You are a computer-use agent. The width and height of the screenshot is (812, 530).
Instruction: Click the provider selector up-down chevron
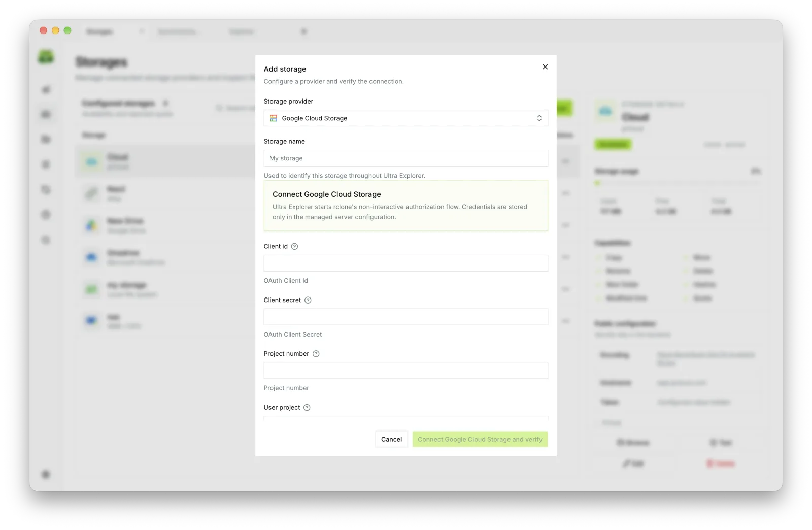click(x=539, y=118)
